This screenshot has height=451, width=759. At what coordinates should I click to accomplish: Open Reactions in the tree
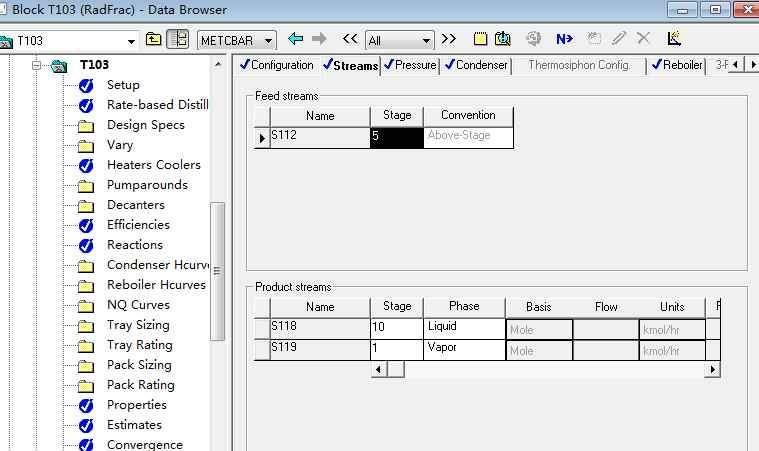click(x=135, y=245)
